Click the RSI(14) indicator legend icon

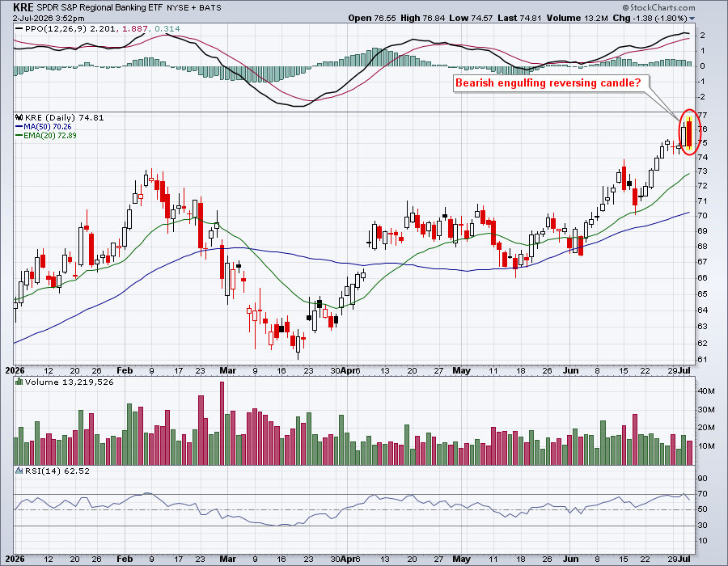(19, 471)
